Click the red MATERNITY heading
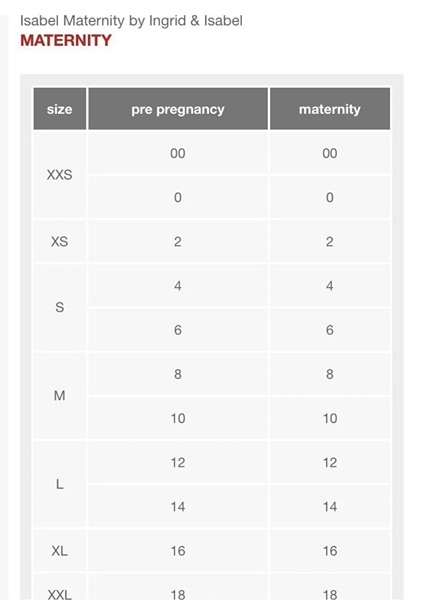The height and width of the screenshot is (600, 424). 66,41
